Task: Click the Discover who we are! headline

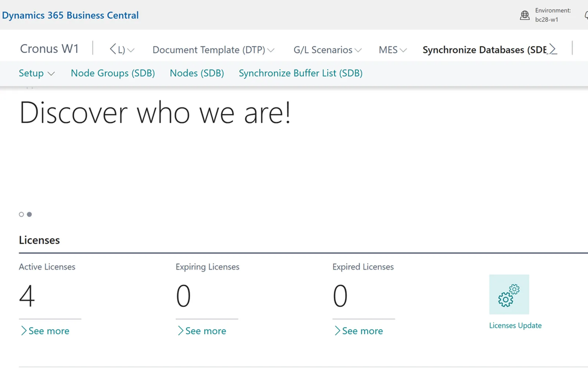Action: [155, 113]
